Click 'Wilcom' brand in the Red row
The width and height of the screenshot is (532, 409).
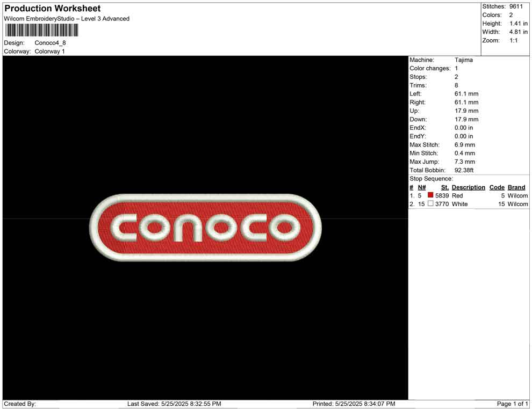[x=517, y=195]
